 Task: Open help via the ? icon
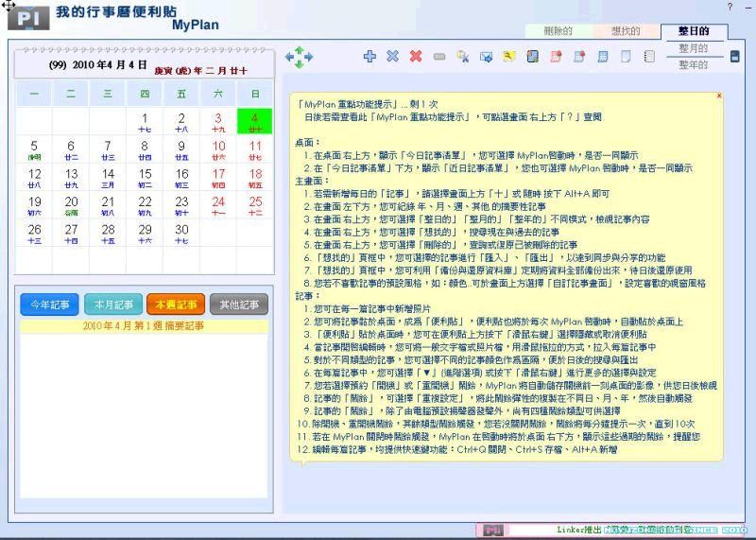(x=730, y=7)
